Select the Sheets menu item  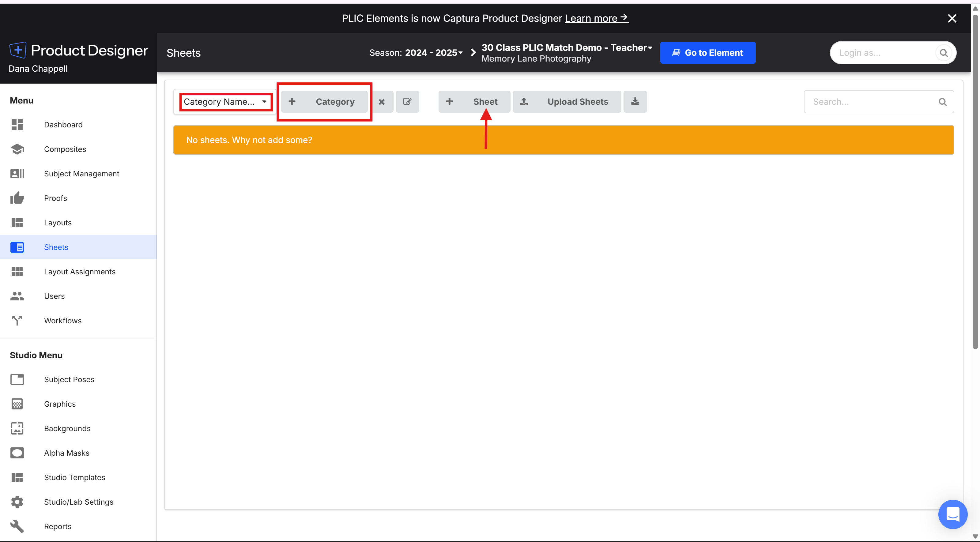pyautogui.click(x=78, y=247)
